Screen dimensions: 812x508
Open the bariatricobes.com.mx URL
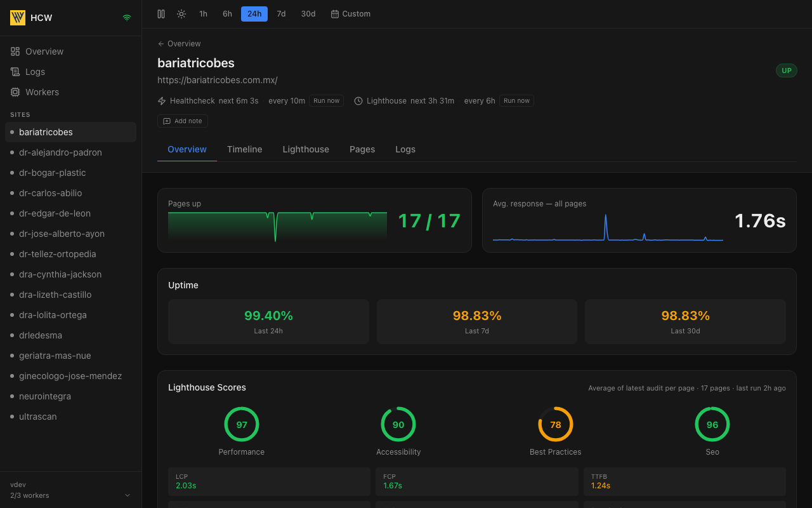click(218, 80)
